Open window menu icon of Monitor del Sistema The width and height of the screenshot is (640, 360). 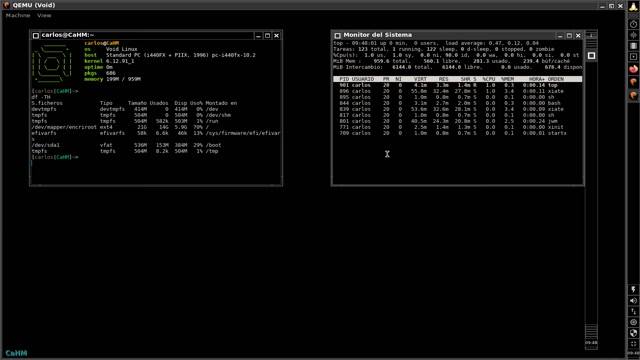pyautogui.click(x=338, y=36)
